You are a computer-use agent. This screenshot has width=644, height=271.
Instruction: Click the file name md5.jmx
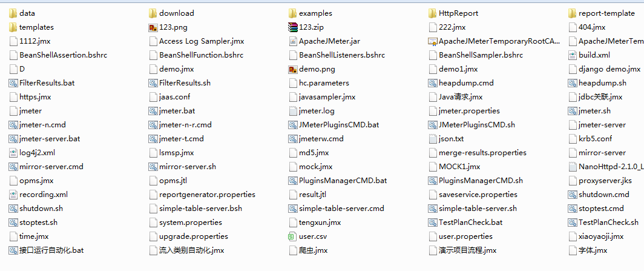314,153
